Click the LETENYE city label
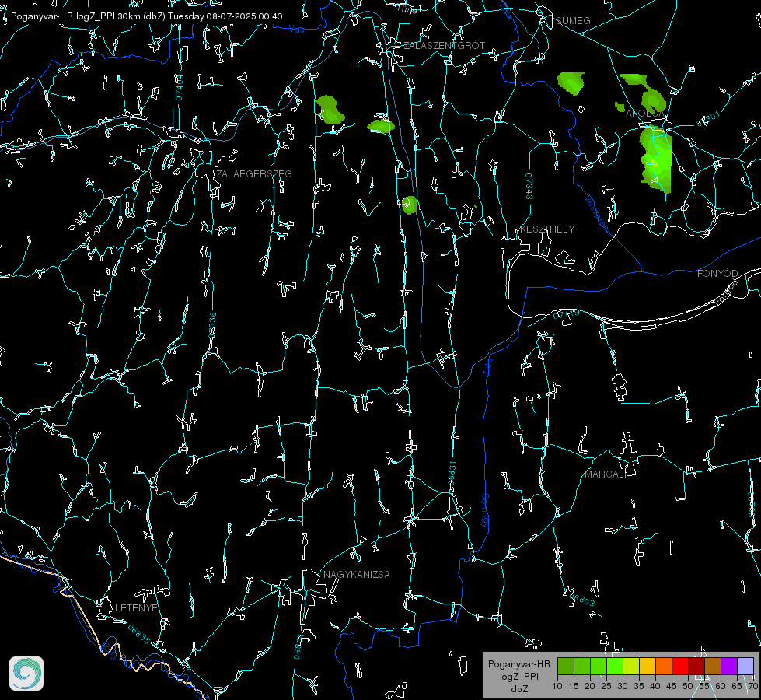The image size is (761, 700). click(136, 608)
